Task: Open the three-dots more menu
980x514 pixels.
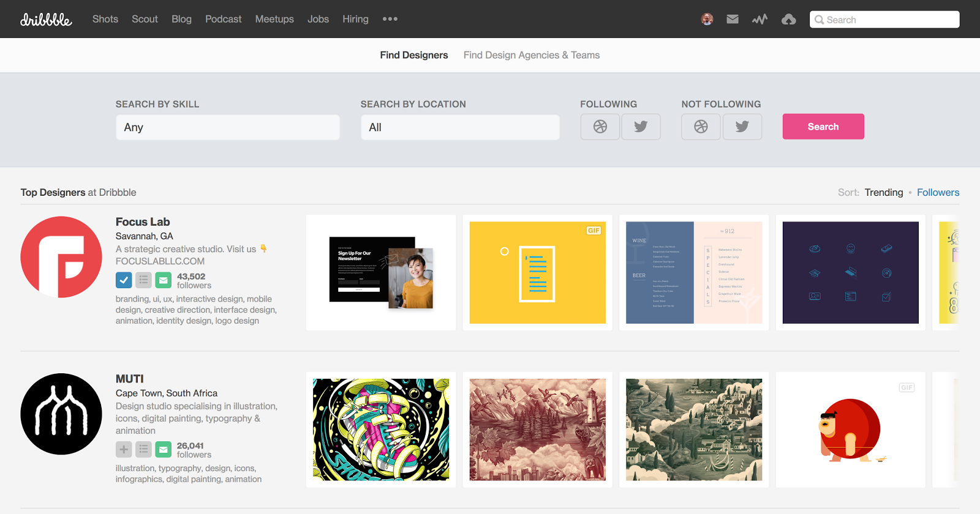Action: pyautogui.click(x=390, y=19)
